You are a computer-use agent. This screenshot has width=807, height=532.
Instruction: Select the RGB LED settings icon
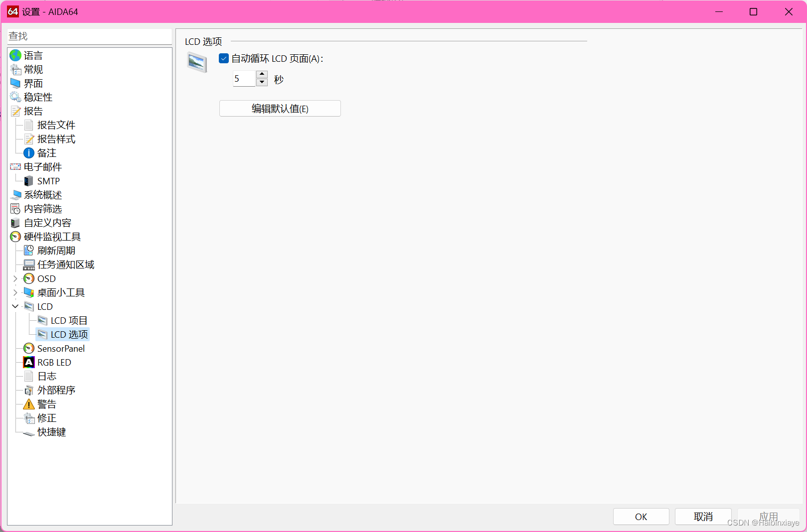[x=29, y=362]
